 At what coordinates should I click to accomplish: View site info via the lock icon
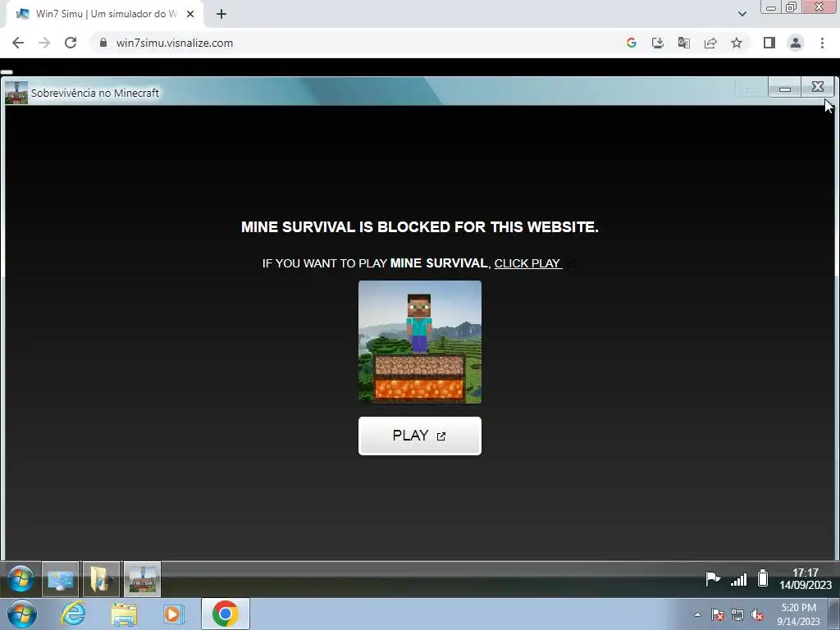point(103,43)
